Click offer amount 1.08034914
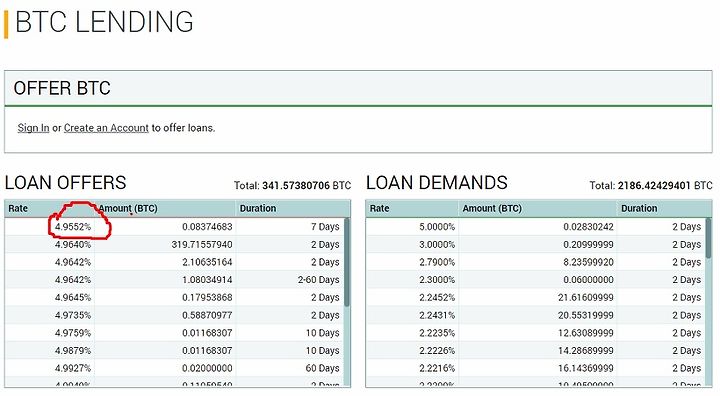Image resolution: width=720 pixels, height=396 pixels. click(207, 280)
